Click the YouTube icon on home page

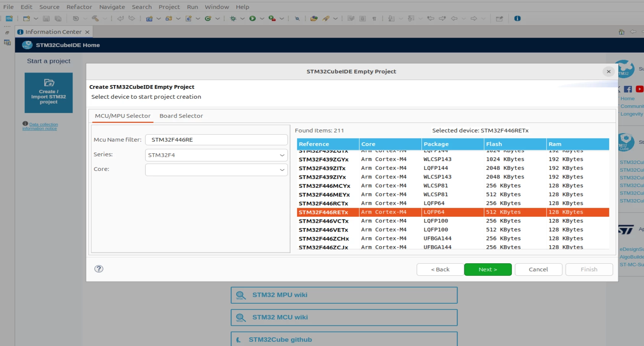(x=640, y=89)
